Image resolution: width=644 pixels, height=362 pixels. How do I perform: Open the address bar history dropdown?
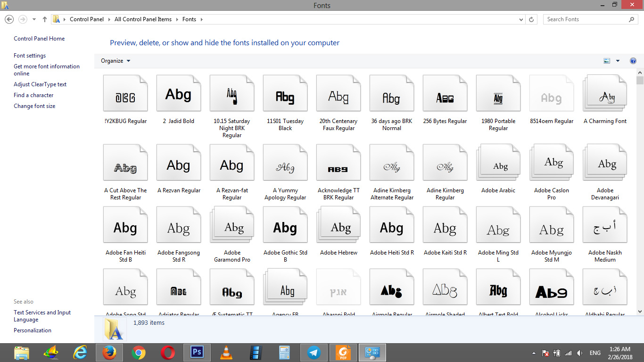521,19
